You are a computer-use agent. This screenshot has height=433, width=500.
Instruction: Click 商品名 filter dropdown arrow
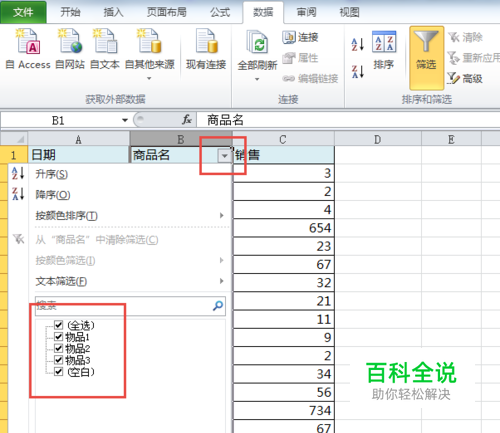224,156
